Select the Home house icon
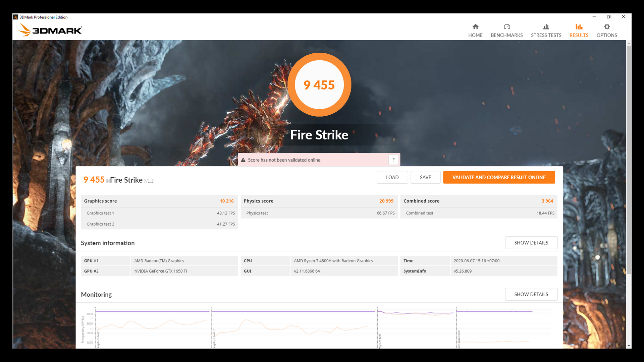Screen dimensions: 644x362 (x=475, y=27)
